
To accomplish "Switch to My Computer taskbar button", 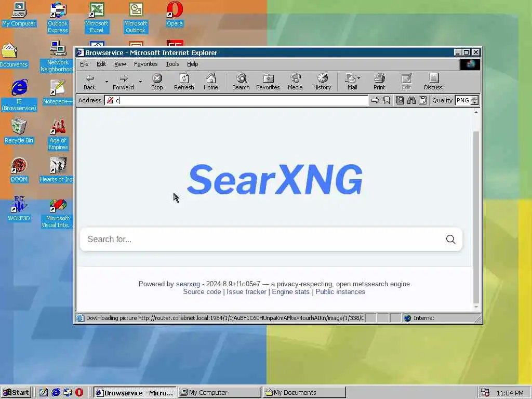I will click(x=219, y=393).
